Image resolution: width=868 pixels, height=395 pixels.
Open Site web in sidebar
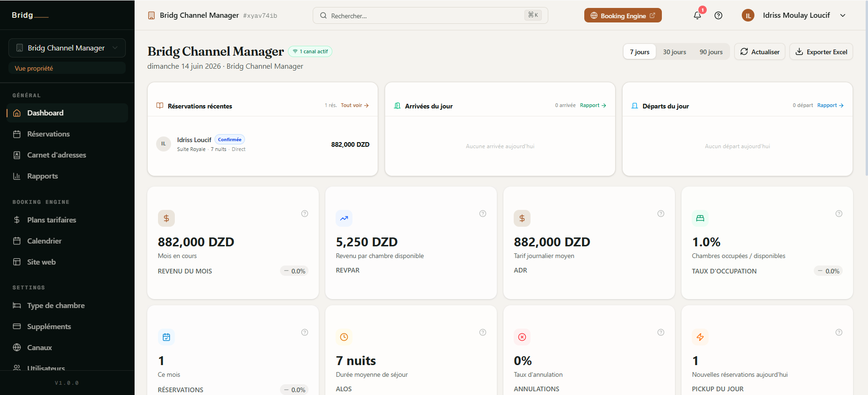(67, 262)
